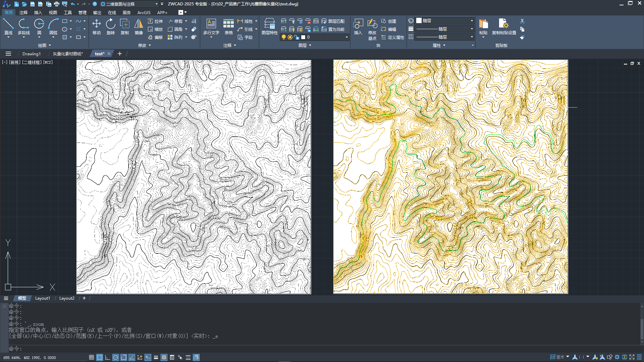Click the 缩放 (Scale) button

(x=155, y=29)
